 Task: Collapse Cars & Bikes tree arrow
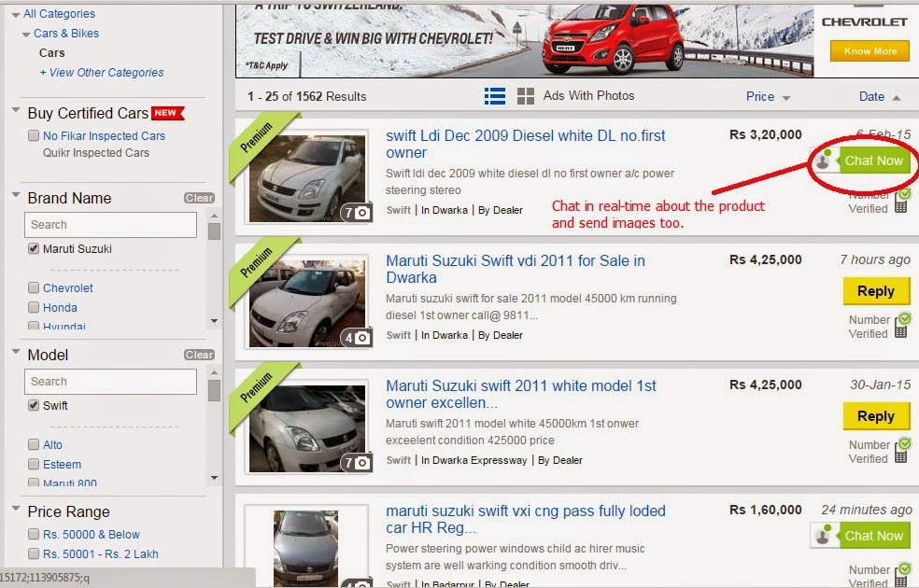(x=26, y=35)
